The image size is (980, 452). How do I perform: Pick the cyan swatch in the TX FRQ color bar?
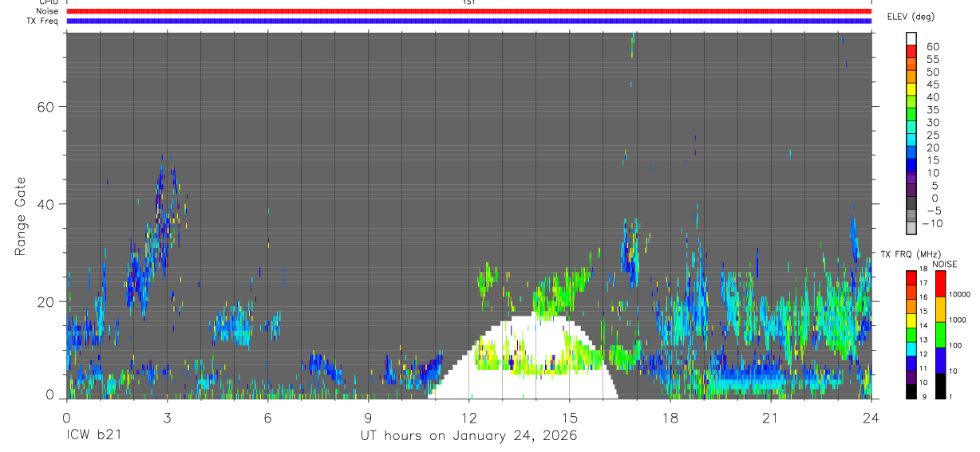911,349
